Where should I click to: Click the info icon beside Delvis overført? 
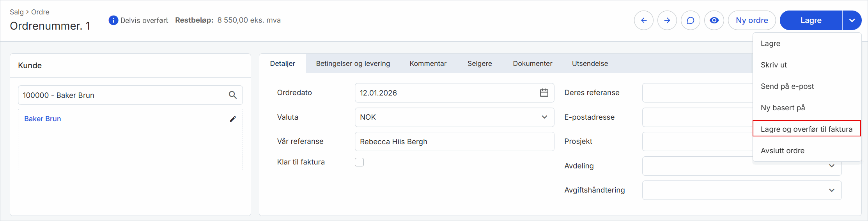tap(113, 20)
